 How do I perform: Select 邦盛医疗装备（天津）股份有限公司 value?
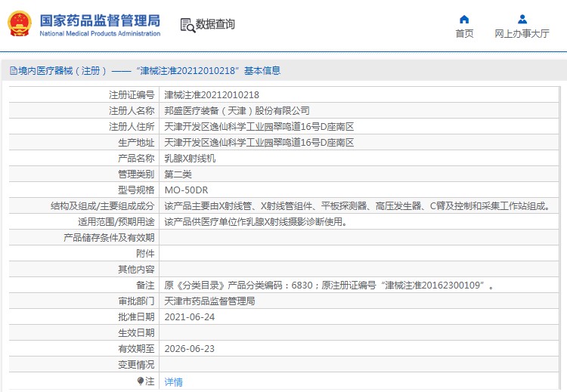pyautogui.click(x=237, y=111)
